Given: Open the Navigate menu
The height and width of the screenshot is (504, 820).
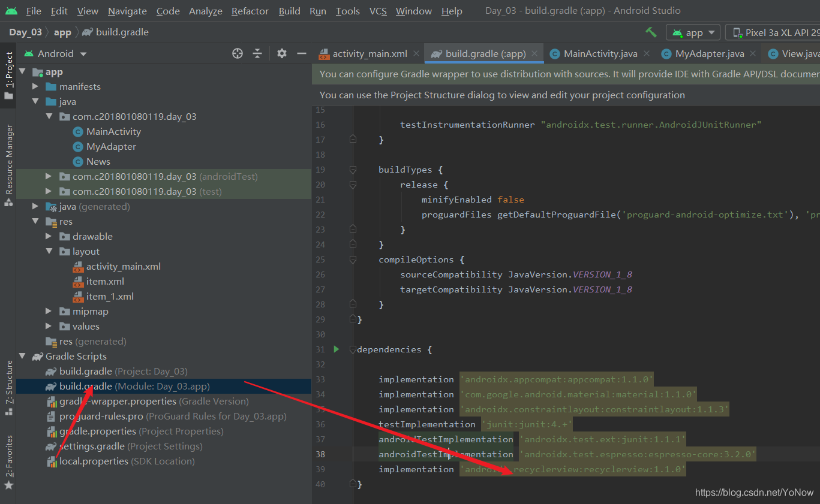Looking at the screenshot, I should (127, 11).
